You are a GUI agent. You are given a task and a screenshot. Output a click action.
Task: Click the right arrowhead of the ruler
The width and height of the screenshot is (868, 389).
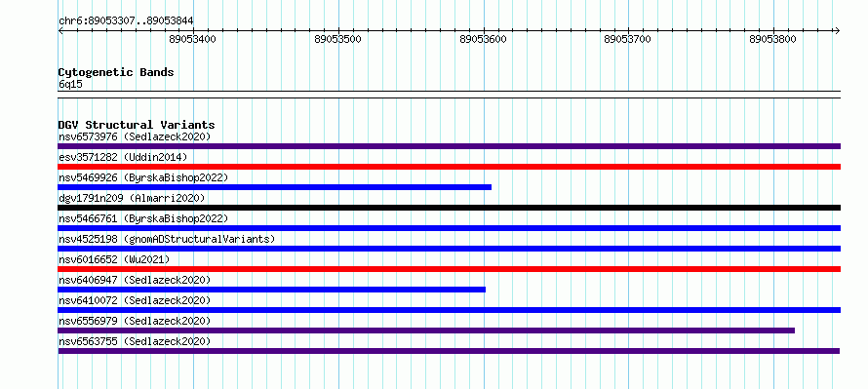837,30
